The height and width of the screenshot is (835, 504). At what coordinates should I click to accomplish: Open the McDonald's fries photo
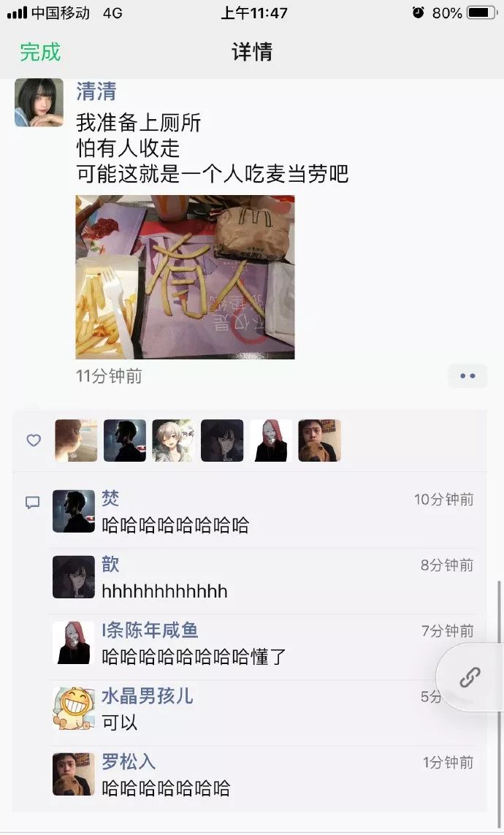coord(185,277)
